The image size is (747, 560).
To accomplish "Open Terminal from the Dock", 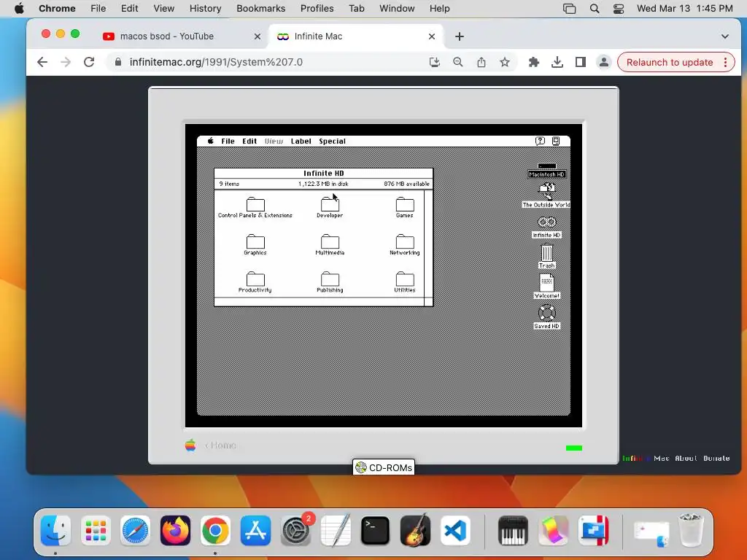I will click(x=375, y=531).
